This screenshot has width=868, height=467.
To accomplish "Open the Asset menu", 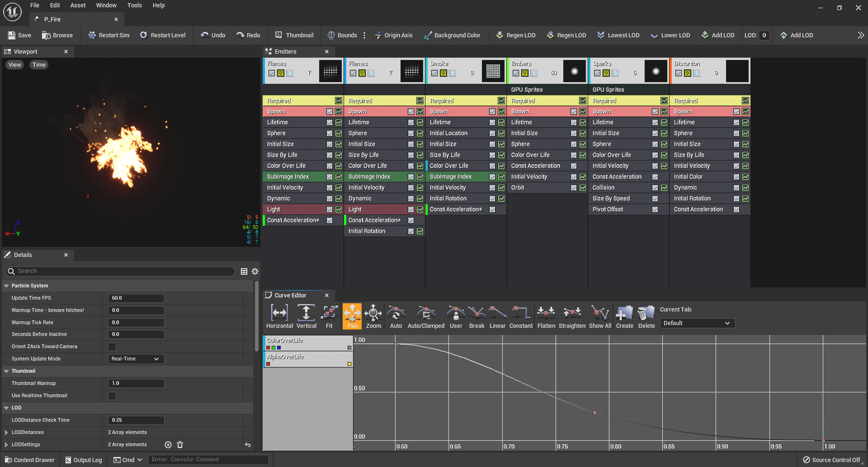I will pos(78,5).
